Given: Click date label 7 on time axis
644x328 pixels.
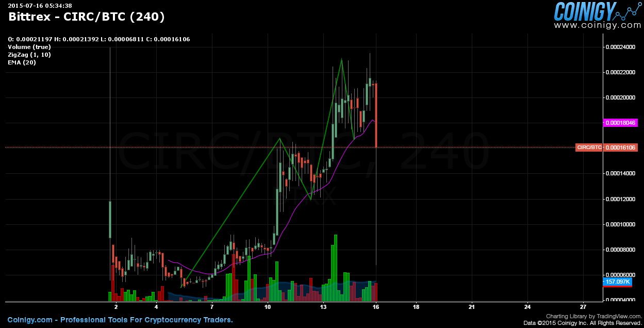Looking at the screenshot, I should (x=212, y=307).
